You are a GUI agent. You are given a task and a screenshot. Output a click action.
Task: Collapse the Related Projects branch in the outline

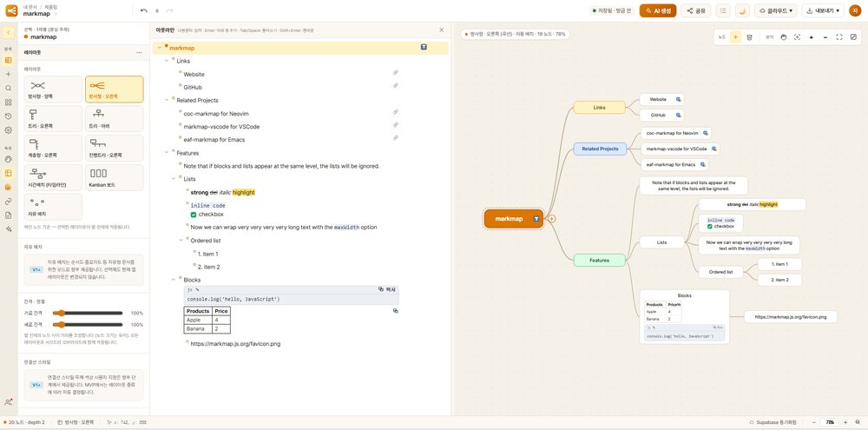(x=167, y=100)
